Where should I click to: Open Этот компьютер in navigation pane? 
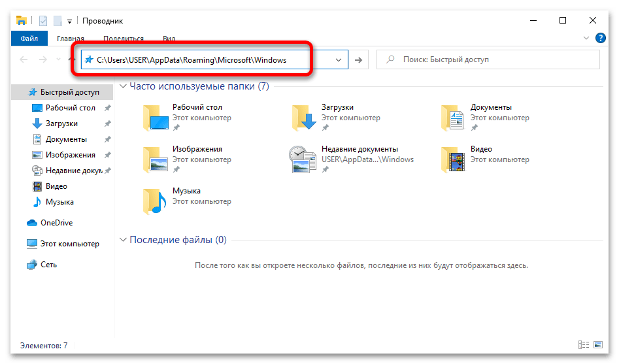(x=63, y=244)
